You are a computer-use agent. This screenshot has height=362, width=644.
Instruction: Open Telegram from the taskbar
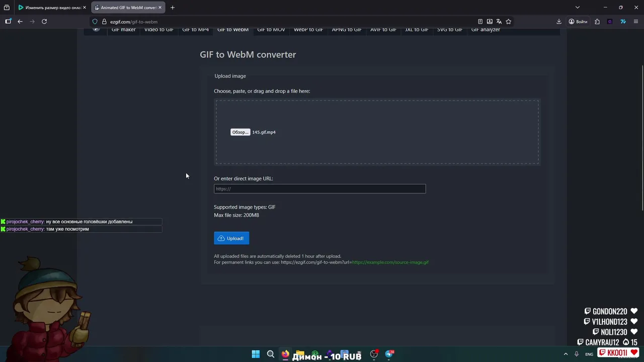389,354
